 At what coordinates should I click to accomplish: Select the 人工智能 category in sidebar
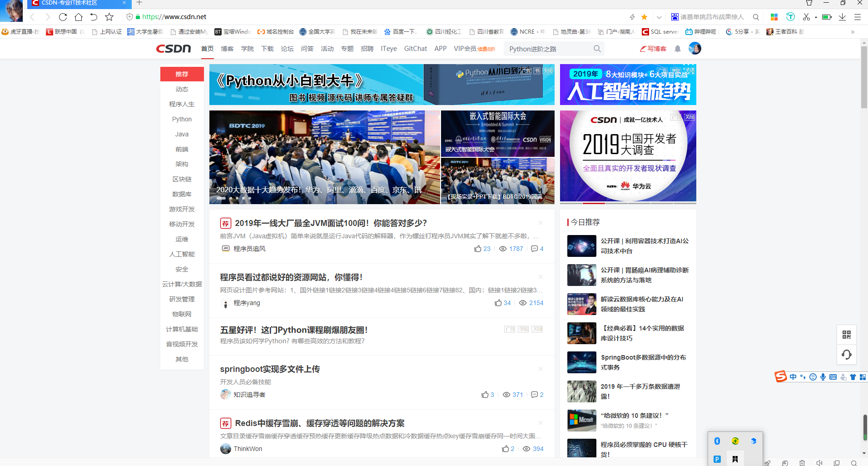point(182,254)
